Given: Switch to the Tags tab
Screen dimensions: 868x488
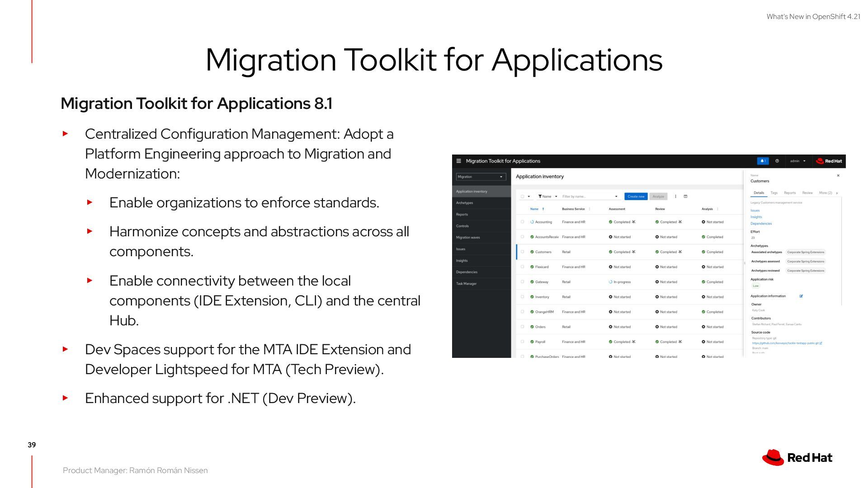Looking at the screenshot, I should point(774,193).
